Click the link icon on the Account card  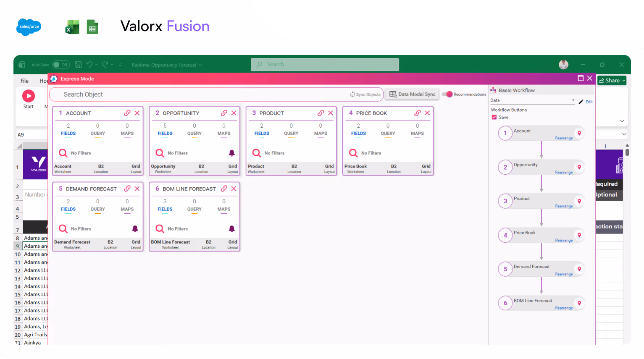click(x=127, y=113)
